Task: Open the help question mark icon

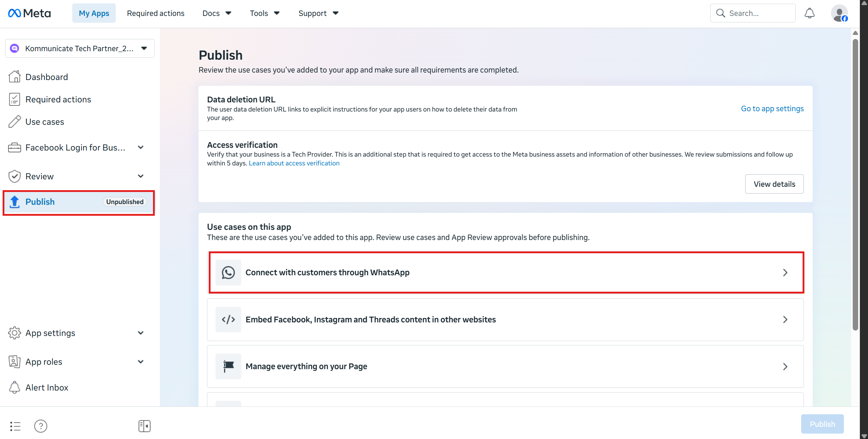Action: (41, 426)
